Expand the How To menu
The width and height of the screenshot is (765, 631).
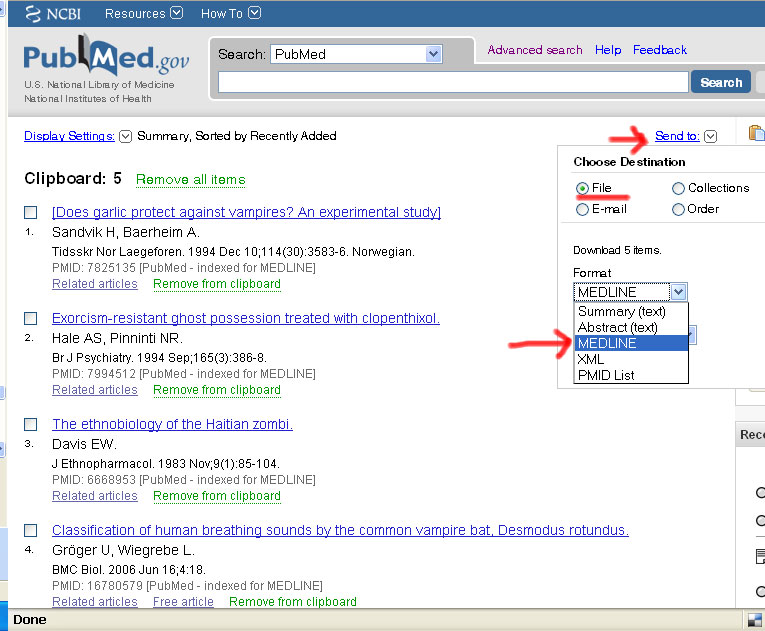coord(231,13)
